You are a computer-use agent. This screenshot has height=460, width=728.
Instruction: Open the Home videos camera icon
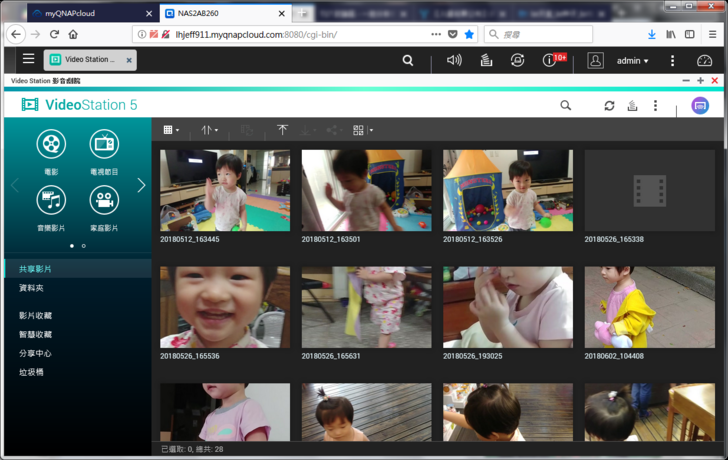click(104, 200)
